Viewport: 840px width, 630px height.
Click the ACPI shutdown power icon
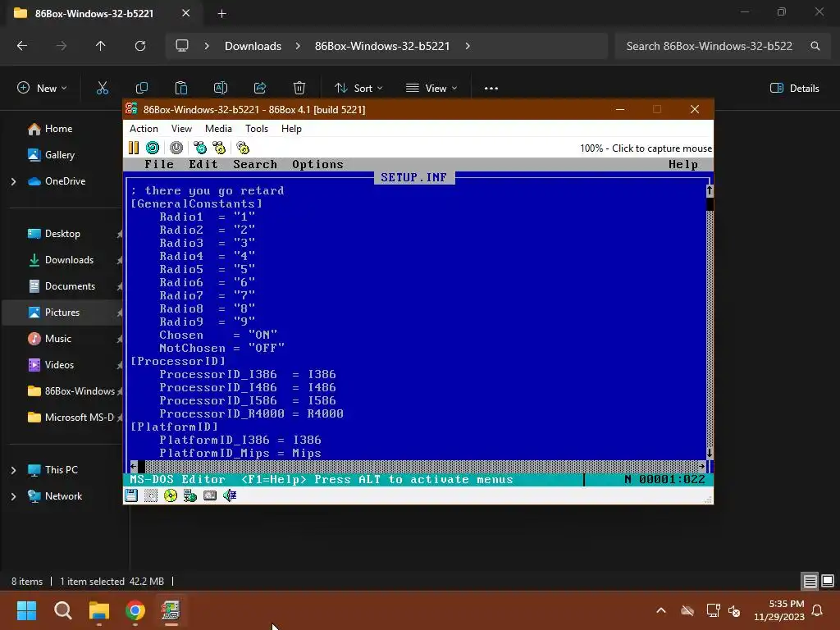click(176, 148)
